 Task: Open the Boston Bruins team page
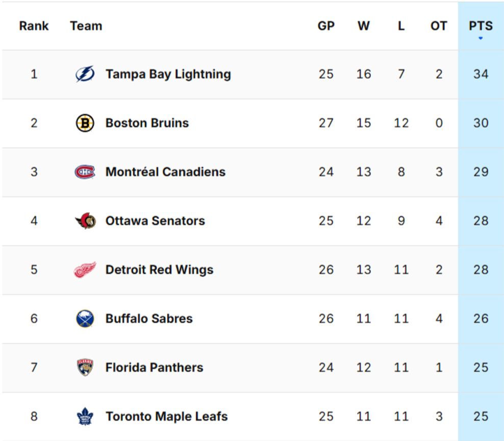coord(147,123)
